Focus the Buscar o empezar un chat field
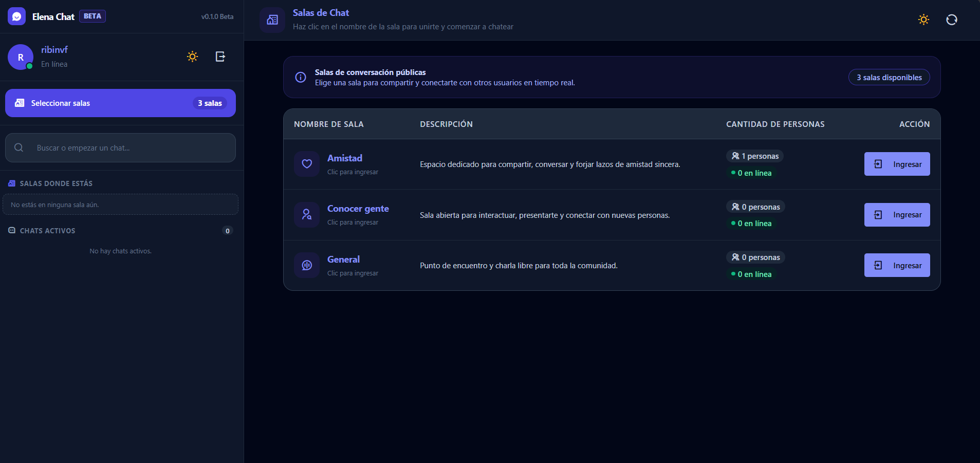The image size is (980, 463). (x=120, y=148)
